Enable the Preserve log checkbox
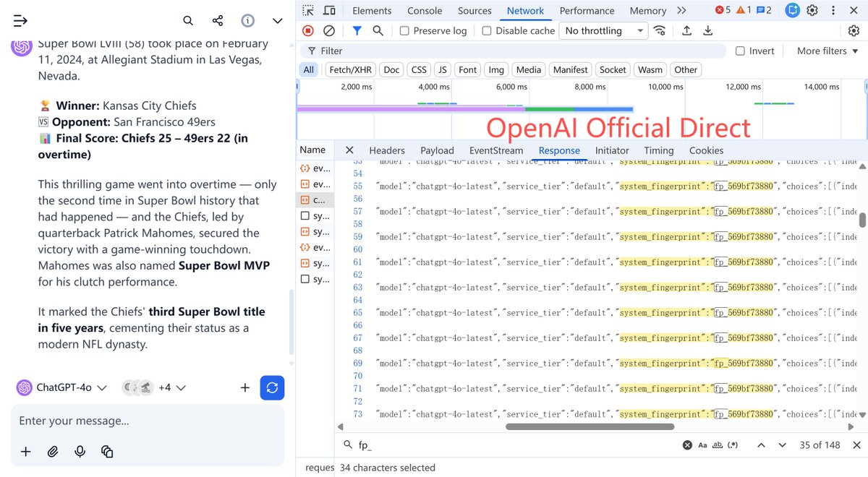Screen dimensions: 868x477 click(x=404, y=30)
